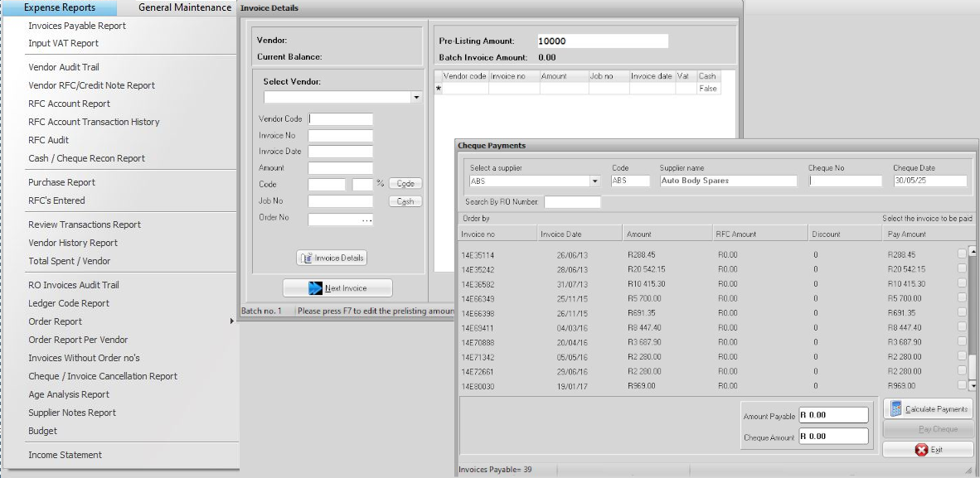Choose the Review Transactions Report entry

(85, 225)
